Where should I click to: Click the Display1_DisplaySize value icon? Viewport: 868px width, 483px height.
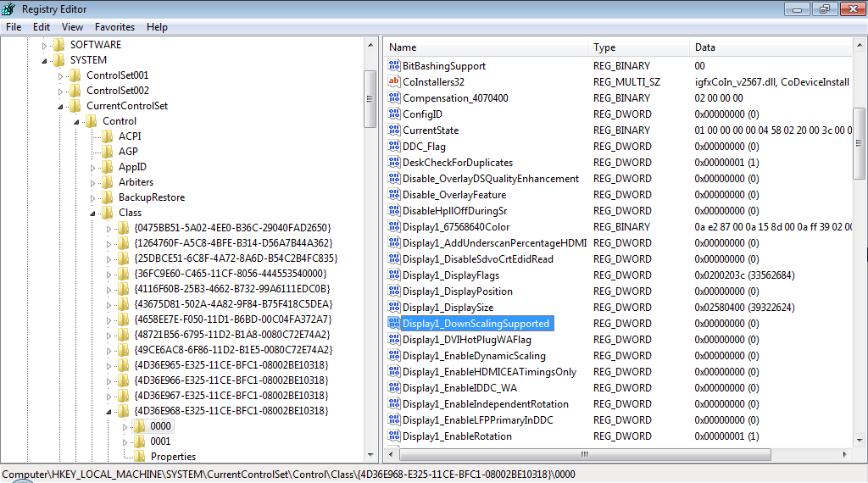tap(393, 307)
